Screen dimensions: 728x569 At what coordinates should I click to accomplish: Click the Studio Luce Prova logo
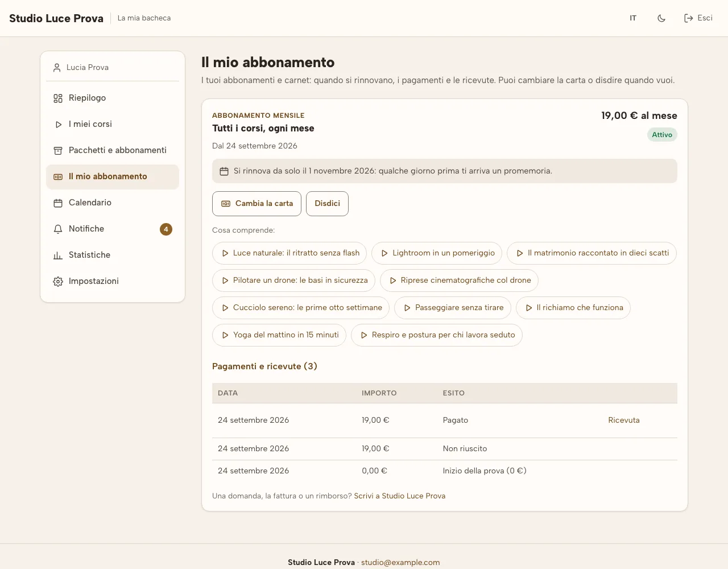(x=56, y=18)
